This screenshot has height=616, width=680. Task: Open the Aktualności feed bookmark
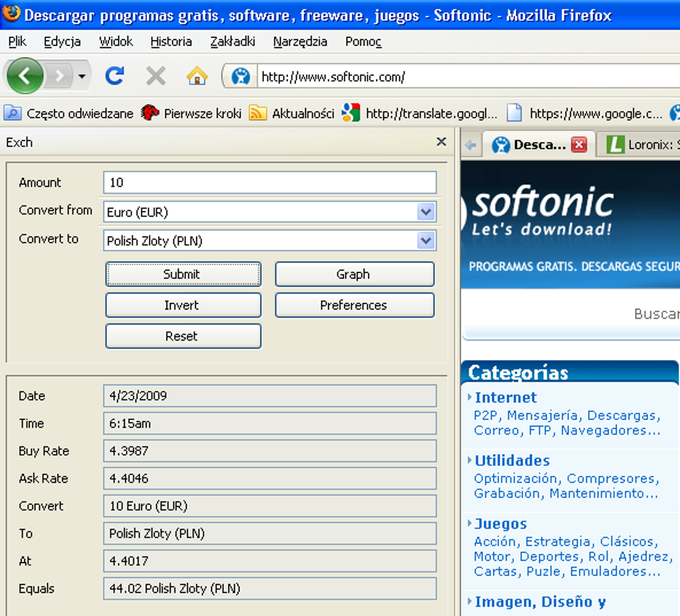click(293, 113)
